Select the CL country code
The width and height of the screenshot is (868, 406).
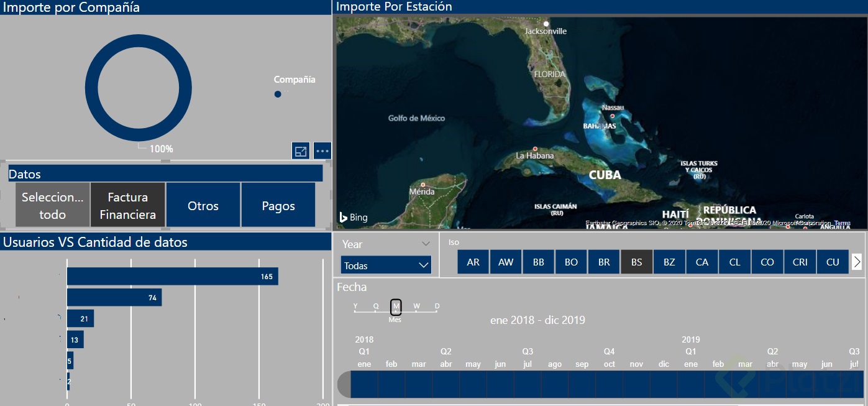734,262
